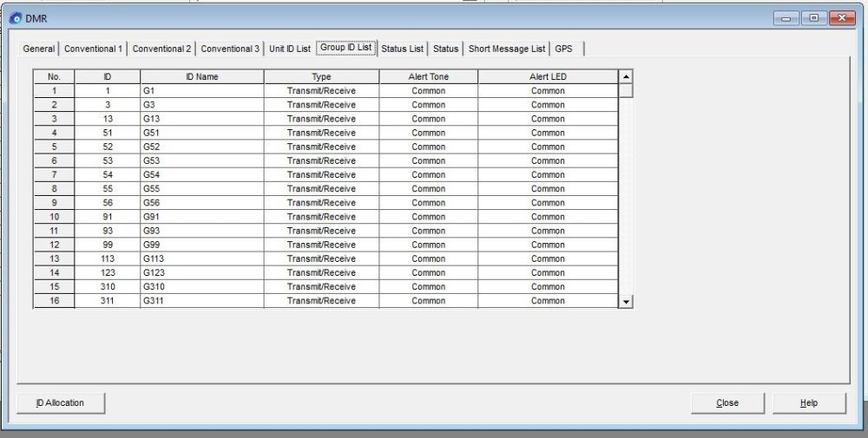Screen dimensions: 868x438
Task: Open Help via the Help button
Action: (808, 402)
